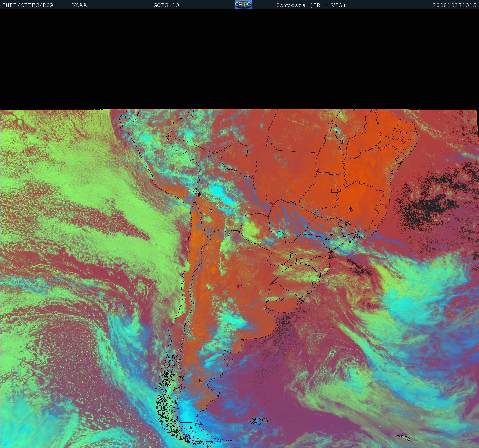The width and height of the screenshot is (479, 448).
Task: Click the CPTEC logo in the header
Action: pyautogui.click(x=243, y=5)
